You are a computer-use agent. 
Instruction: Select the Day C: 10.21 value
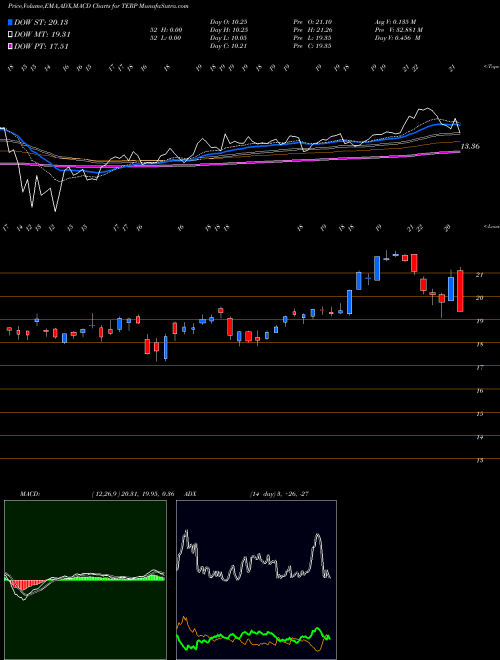tap(228, 46)
